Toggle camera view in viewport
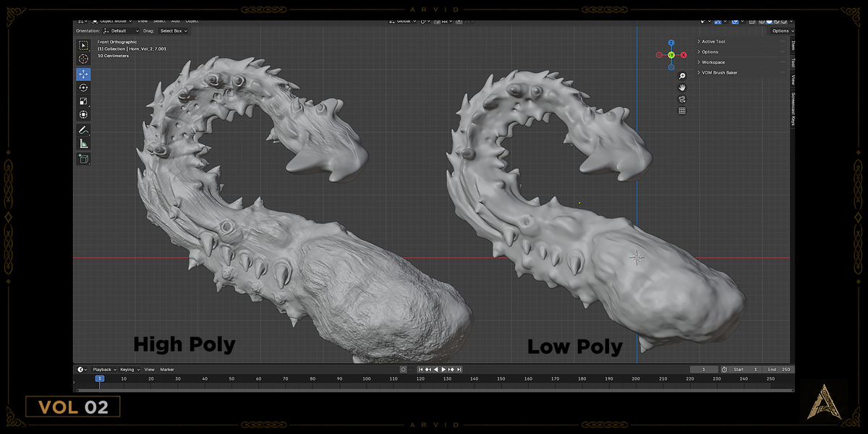Viewport: 868px width, 434px height. coord(681,99)
